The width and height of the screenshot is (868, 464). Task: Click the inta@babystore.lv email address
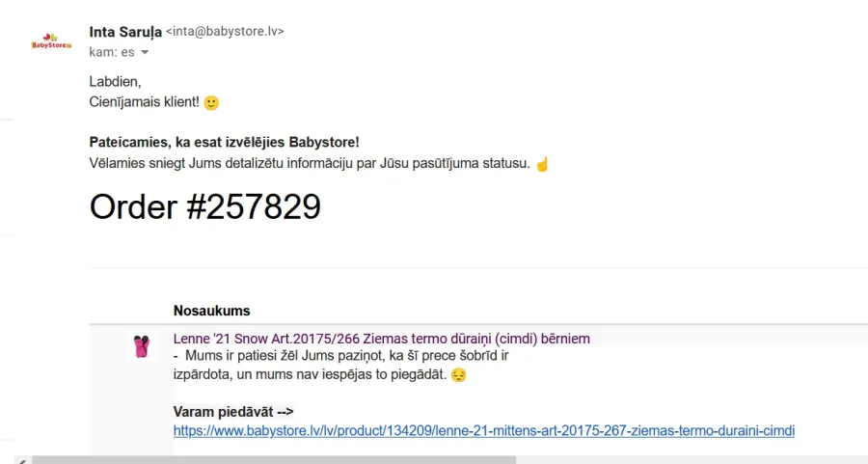click(x=225, y=32)
